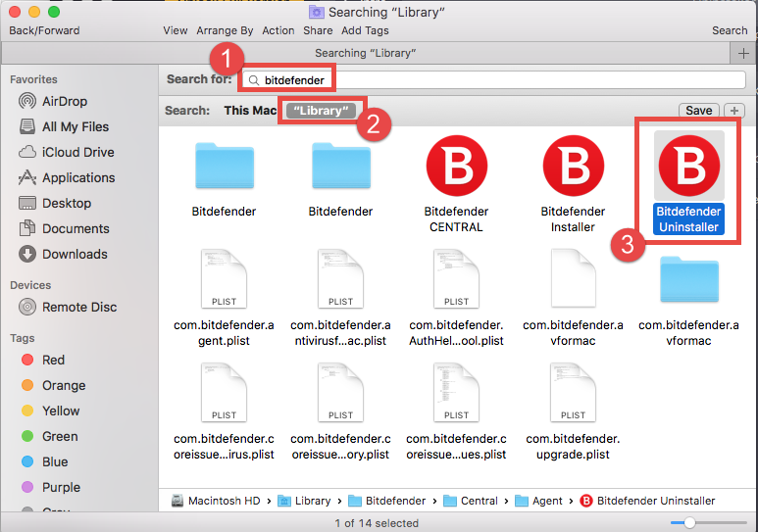This screenshot has width=758, height=532.
Task: Click the window title proxy icon
Action: tap(316, 12)
